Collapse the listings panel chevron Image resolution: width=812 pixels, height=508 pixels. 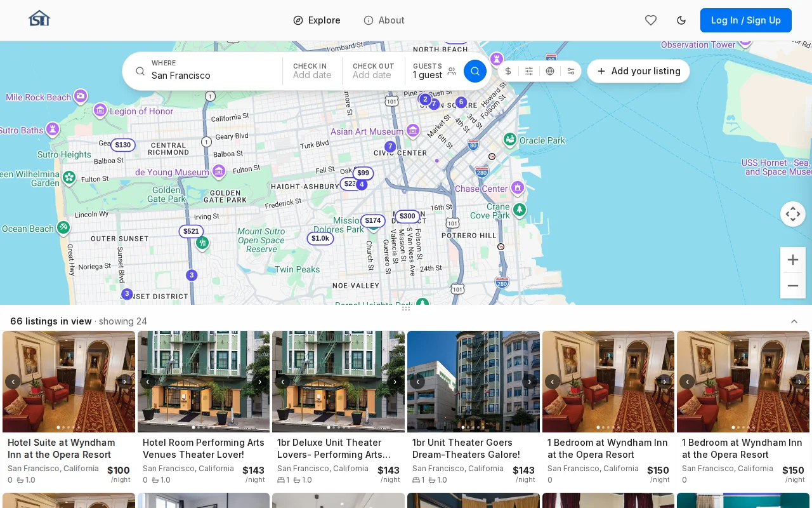[794, 321]
